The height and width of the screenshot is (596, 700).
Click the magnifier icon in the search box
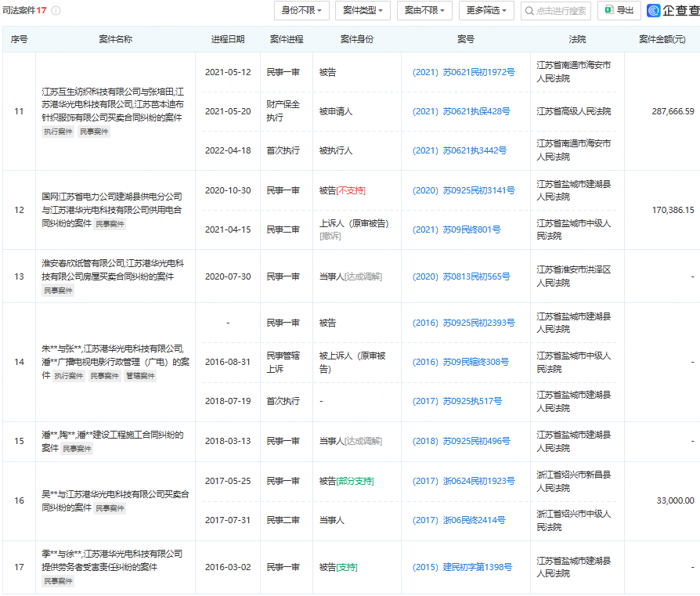coord(530,11)
